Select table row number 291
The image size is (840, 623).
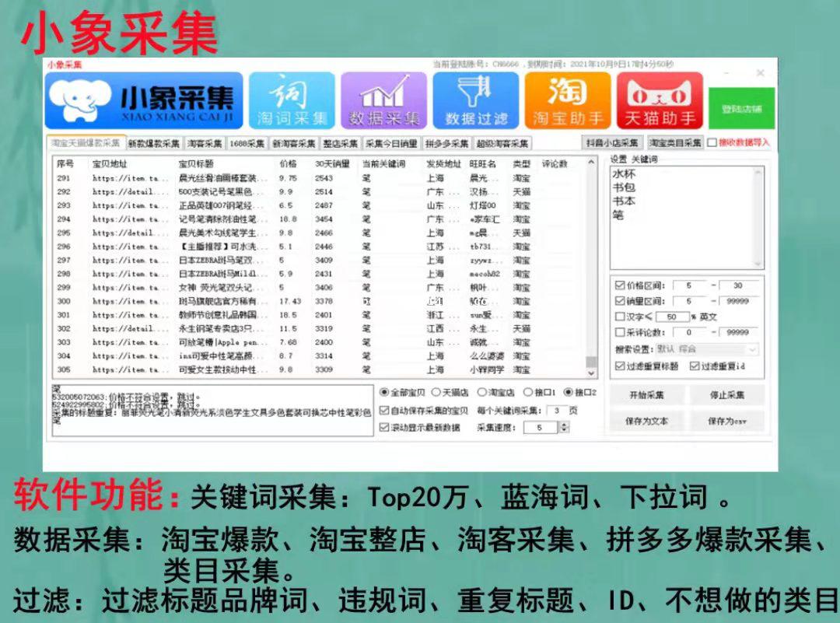click(x=318, y=178)
